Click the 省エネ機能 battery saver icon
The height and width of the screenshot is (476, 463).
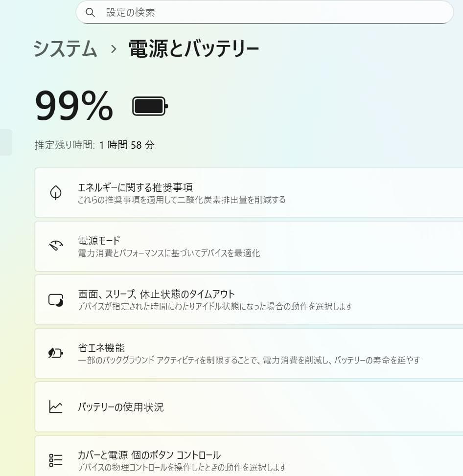(x=56, y=353)
